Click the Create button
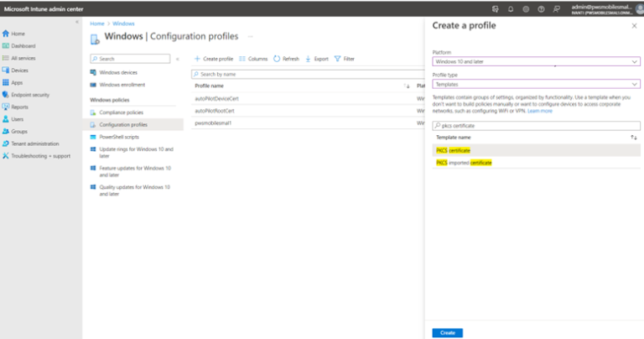The height and width of the screenshot is (339, 644). [x=447, y=333]
